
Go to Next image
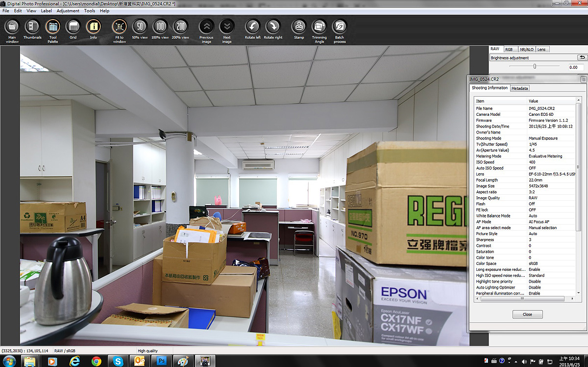tap(227, 30)
